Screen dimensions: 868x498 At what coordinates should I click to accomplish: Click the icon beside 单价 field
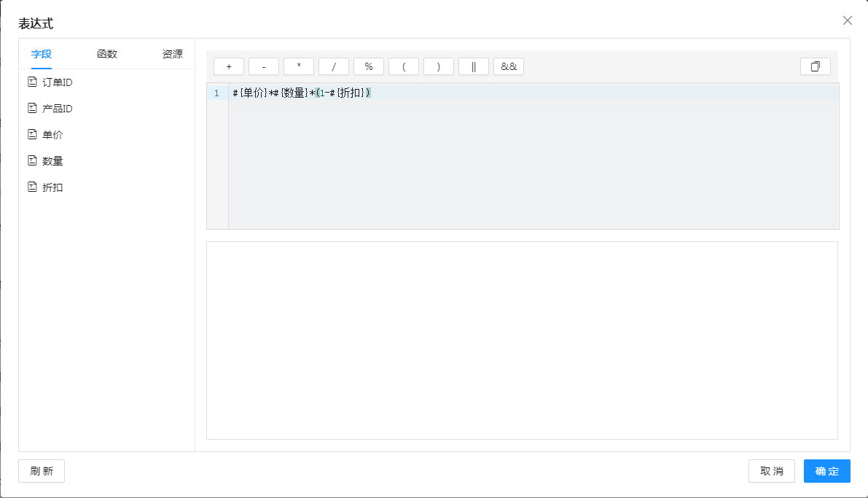(32, 135)
